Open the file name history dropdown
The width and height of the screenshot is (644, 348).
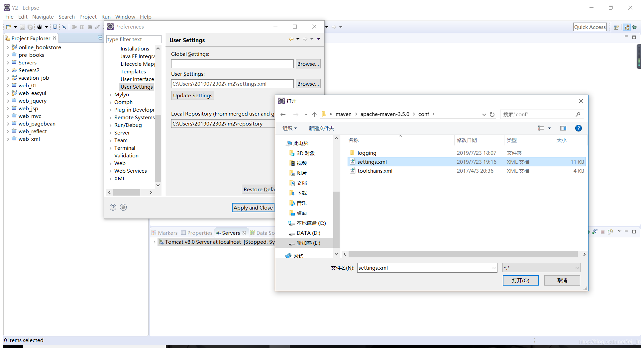494,268
